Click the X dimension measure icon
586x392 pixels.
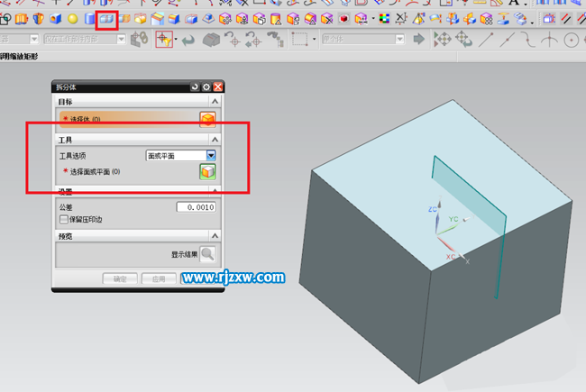click(401, 18)
